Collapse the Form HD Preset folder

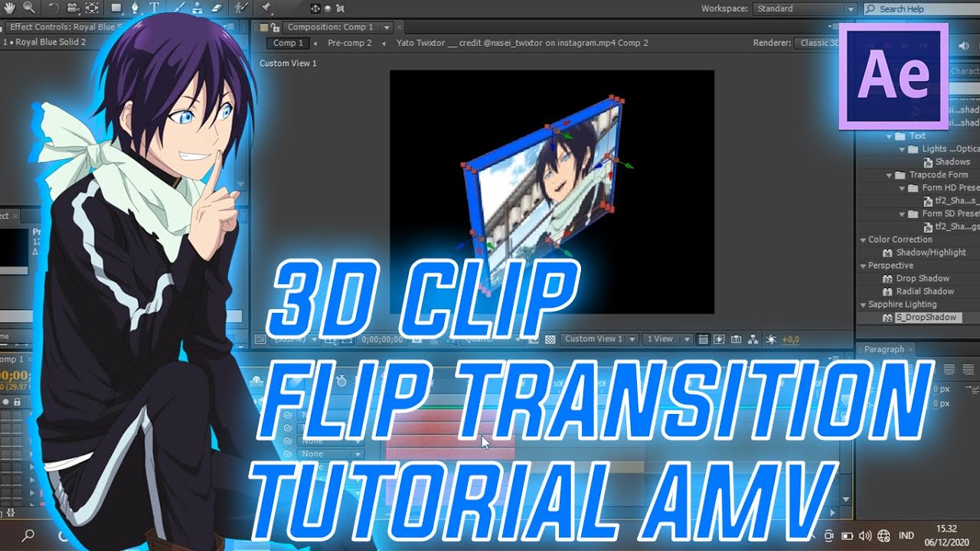(903, 187)
